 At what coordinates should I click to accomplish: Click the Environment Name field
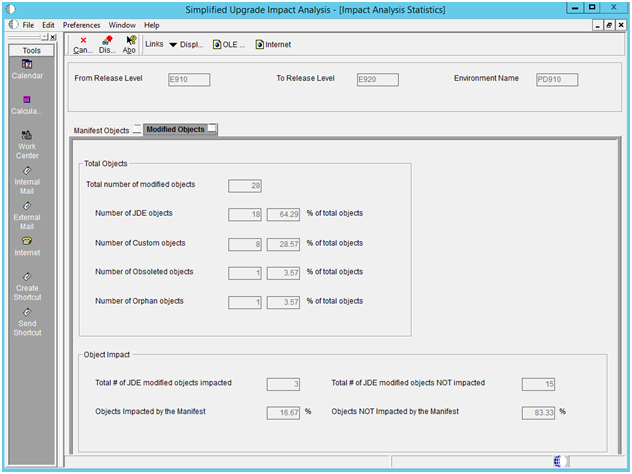pyautogui.click(x=556, y=80)
